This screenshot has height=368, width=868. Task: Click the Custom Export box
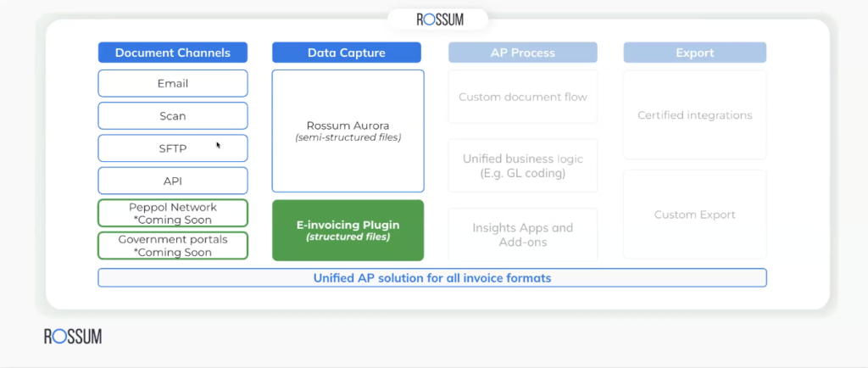695,215
